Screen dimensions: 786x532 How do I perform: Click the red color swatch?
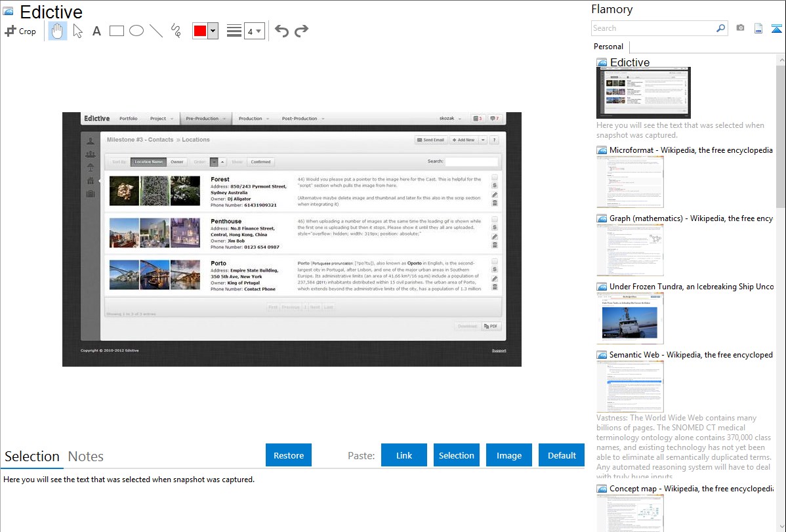click(x=200, y=31)
